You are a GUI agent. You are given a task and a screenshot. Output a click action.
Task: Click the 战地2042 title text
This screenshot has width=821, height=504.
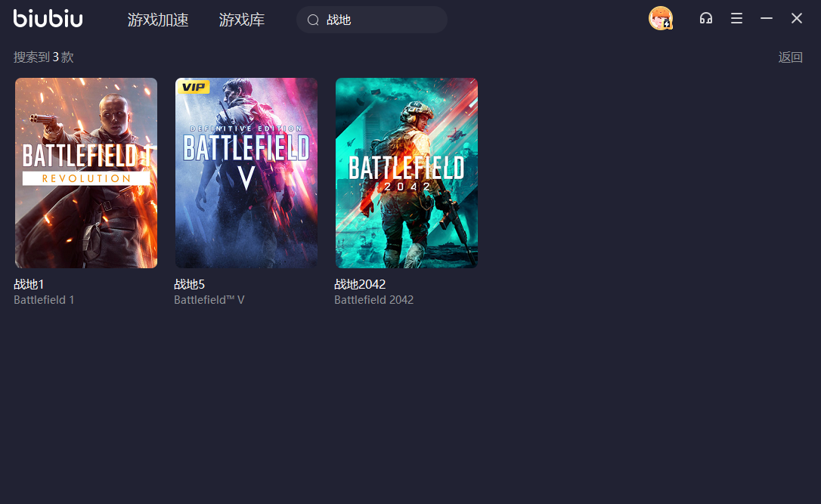pos(360,284)
